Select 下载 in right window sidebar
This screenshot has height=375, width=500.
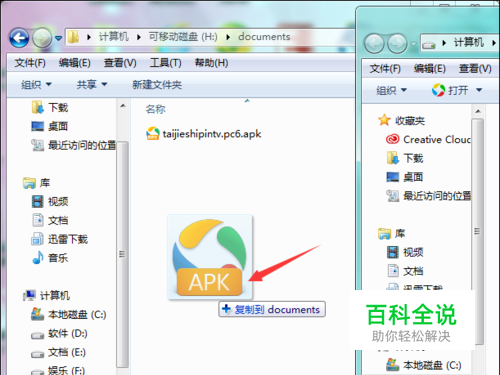[405, 158]
